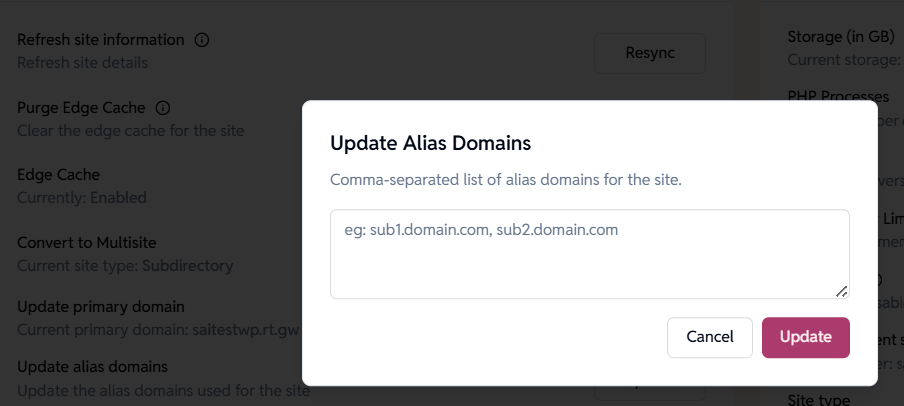Click the Currently: Enabled status text
Viewport: 904px width, 406px height.
coord(82,198)
